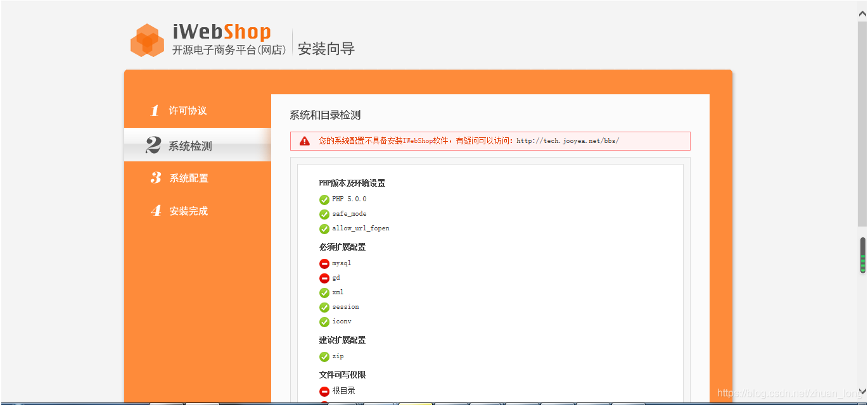Click the iWebShop orange cube logo

click(148, 40)
